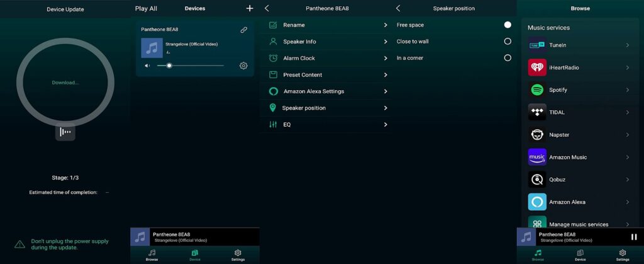Open the Spotify music service icon
The image size is (644, 264).
click(537, 90)
